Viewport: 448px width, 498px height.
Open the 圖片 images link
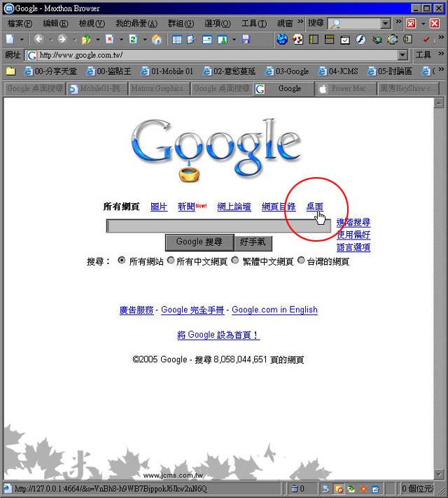159,207
